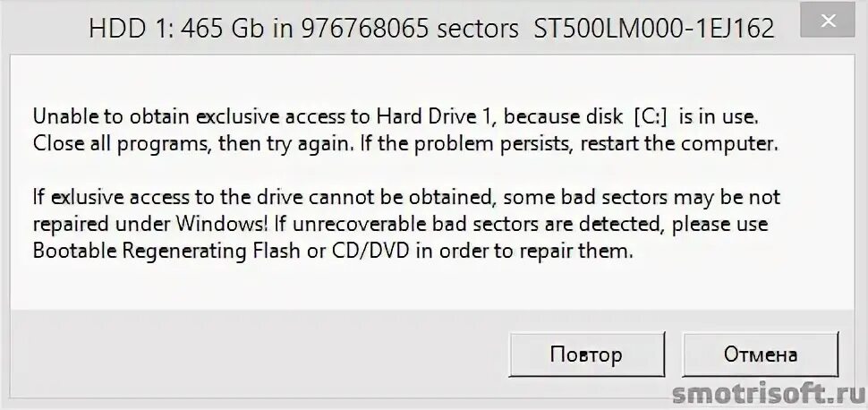The image size is (868, 410).
Task: Click the dialog title bar text
Action: (x=431, y=30)
